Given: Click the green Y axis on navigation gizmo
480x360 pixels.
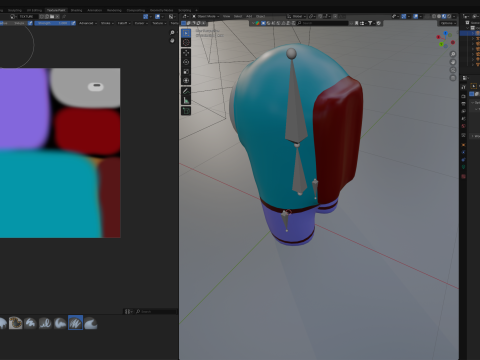Looking at the screenshot, I should pos(441,44).
